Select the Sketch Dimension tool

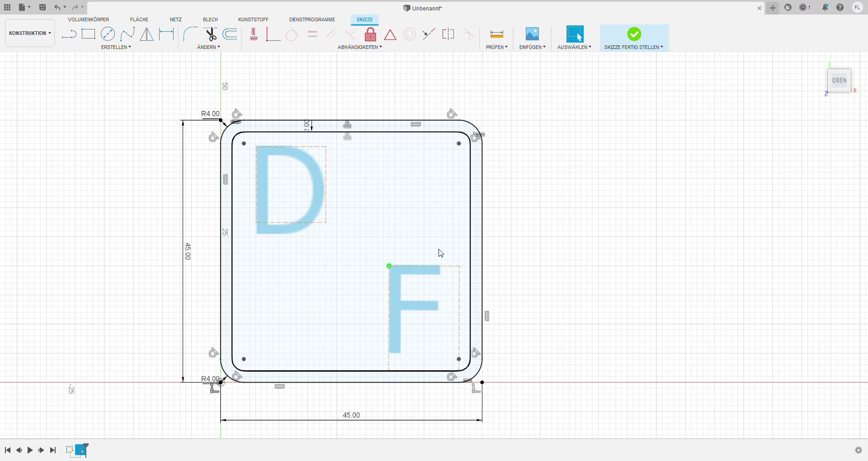(166, 34)
